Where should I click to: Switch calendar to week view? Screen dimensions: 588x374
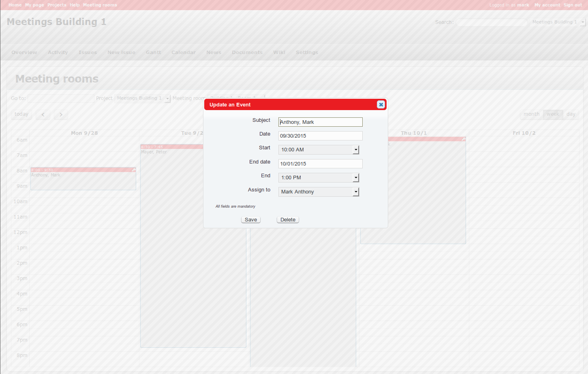coord(553,115)
